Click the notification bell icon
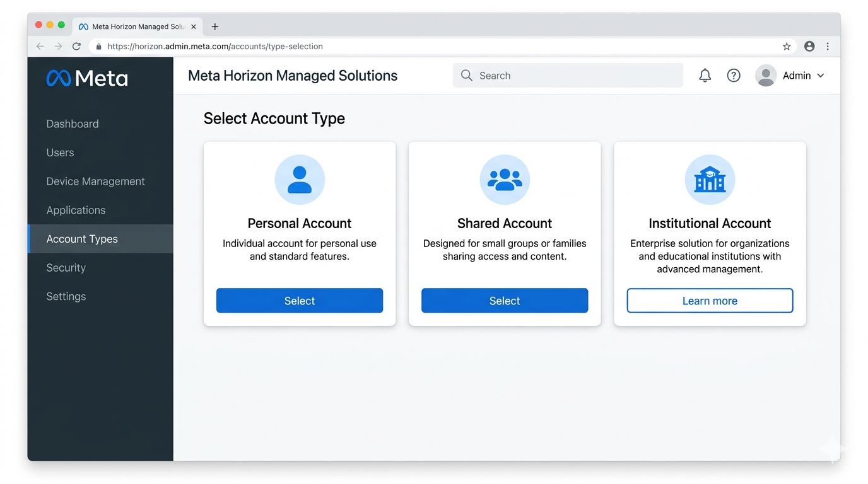Viewport: 868px width, 484px height. tap(705, 76)
